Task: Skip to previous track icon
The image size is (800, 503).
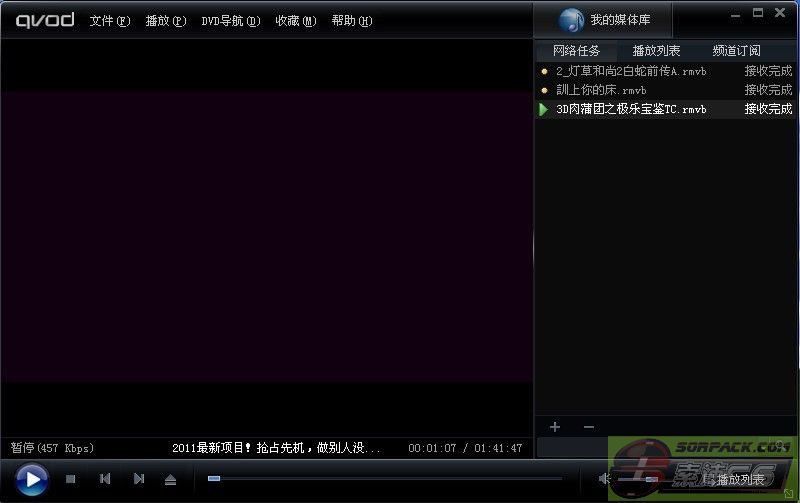Action: [x=105, y=480]
